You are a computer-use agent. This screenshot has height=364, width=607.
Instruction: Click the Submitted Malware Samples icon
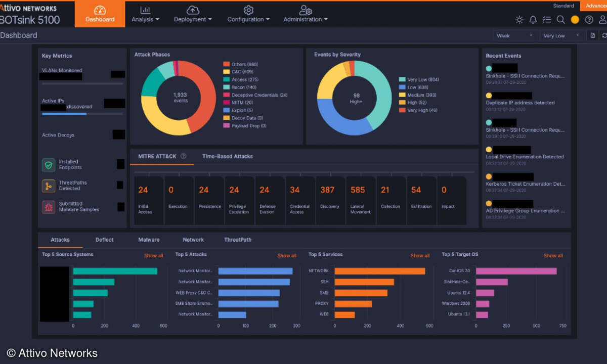49,207
